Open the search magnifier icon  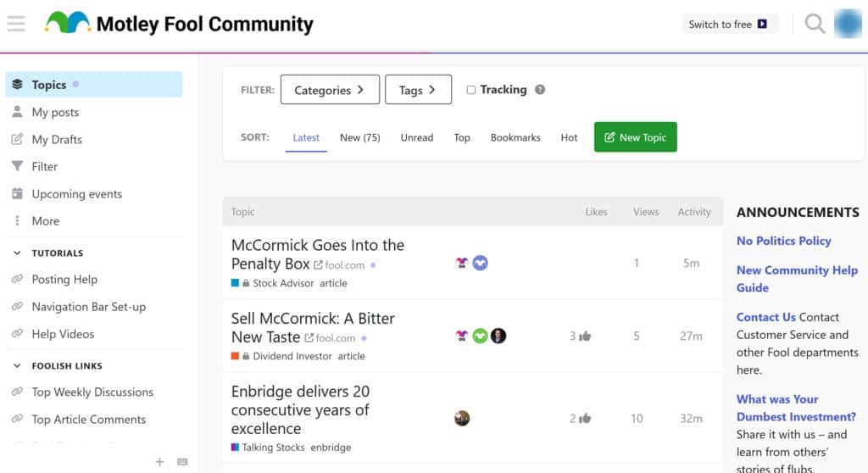(x=815, y=24)
